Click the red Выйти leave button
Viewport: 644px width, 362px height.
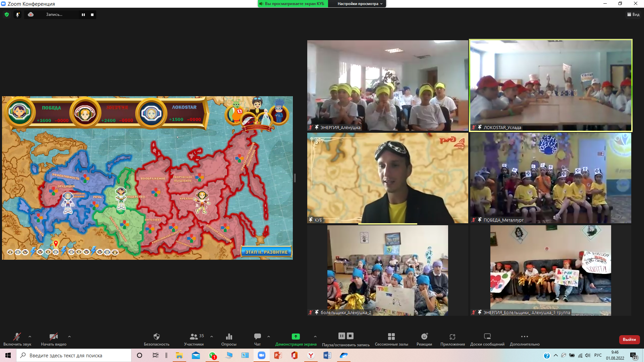(x=629, y=339)
